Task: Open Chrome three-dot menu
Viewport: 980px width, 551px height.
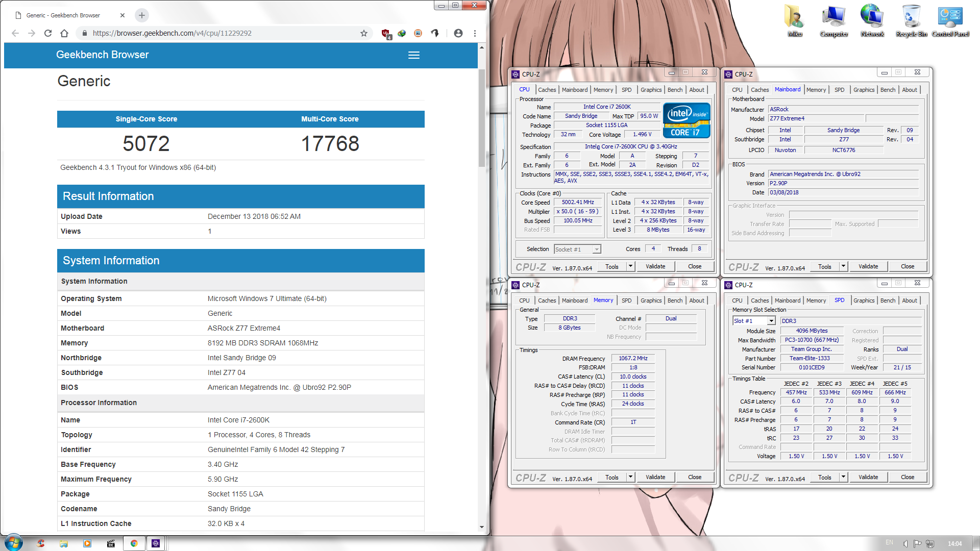Action: [475, 33]
